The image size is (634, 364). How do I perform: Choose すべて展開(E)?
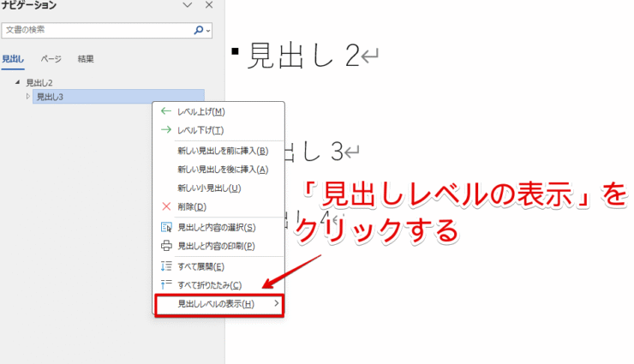tap(218, 266)
